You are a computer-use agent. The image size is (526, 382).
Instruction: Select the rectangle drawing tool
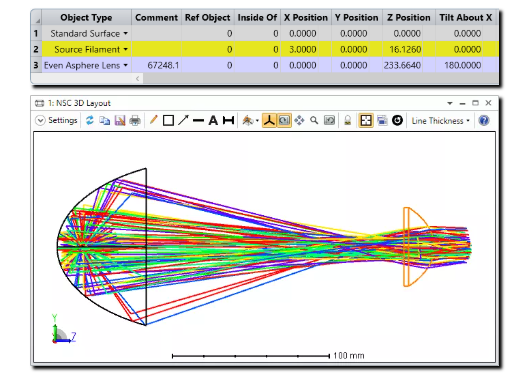168,120
